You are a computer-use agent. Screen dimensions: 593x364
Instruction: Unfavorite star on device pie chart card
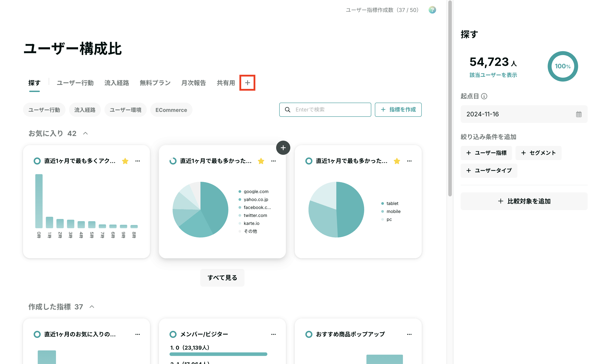pos(397,161)
